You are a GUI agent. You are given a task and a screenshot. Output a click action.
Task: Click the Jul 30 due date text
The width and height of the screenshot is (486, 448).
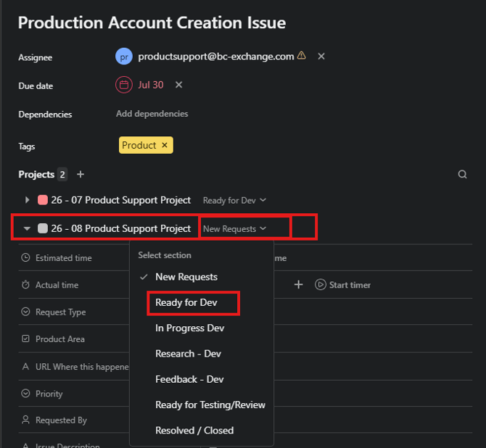[151, 85]
